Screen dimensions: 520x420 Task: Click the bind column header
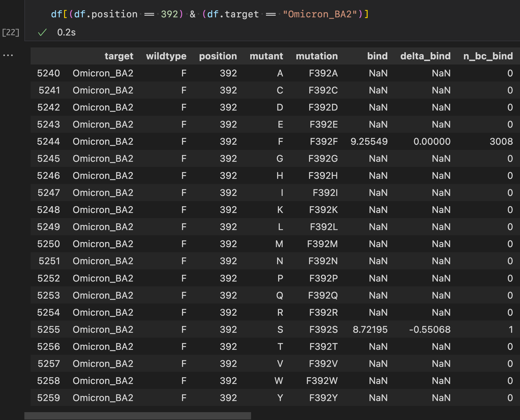pos(378,56)
